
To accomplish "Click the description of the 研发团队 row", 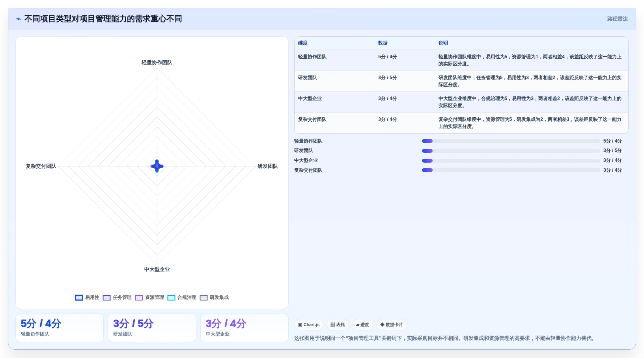I will pyautogui.click(x=530, y=81).
